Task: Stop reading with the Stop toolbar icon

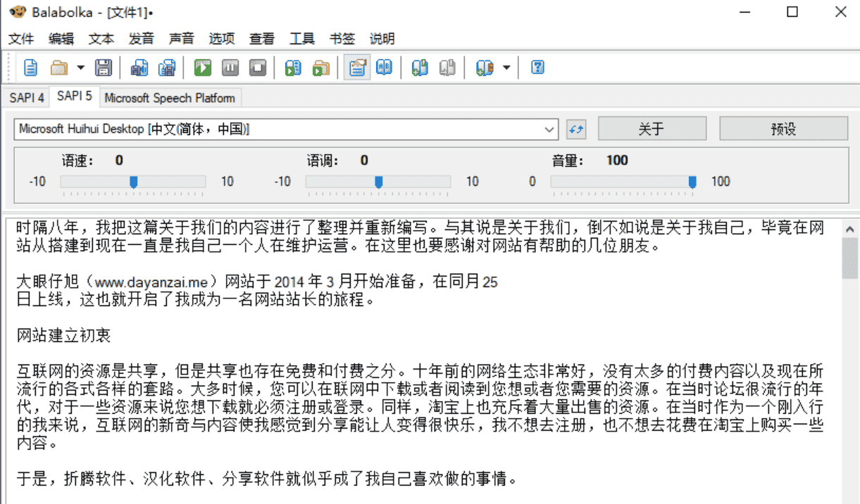Action: coord(258,67)
